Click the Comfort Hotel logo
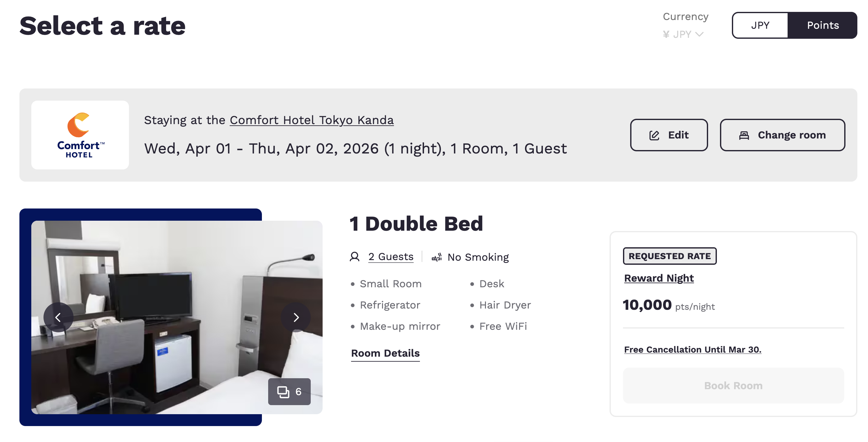 click(x=79, y=135)
